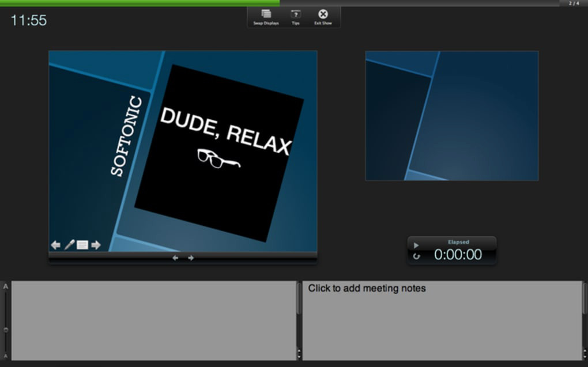Increase notes text size with large A
The width and height of the screenshot is (588, 367).
(x=6, y=287)
